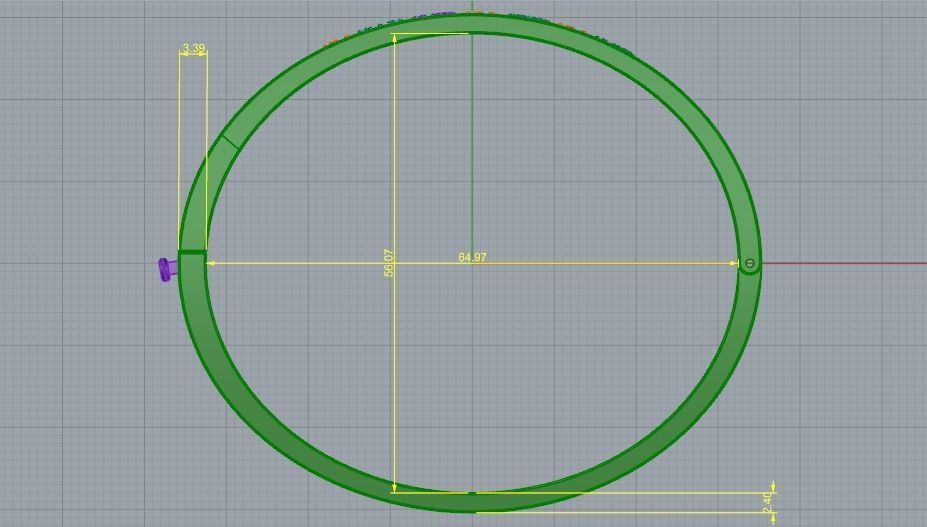The image size is (927, 527).
Task: Select the 64.97 width dimension text
Action: [472, 257]
